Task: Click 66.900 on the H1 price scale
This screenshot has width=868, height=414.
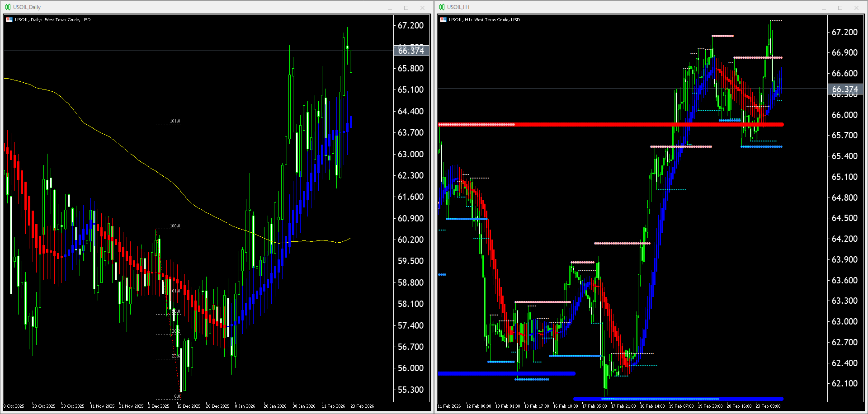Action: pos(844,53)
